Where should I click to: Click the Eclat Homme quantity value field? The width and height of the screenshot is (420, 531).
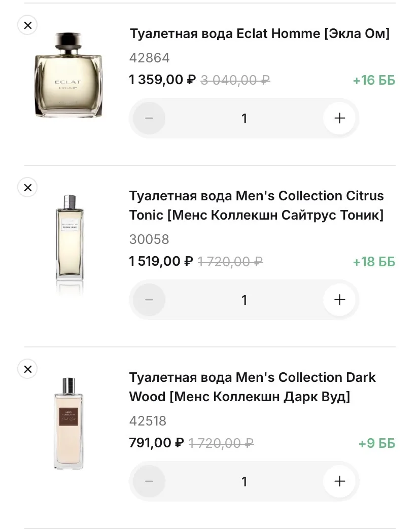coord(244,119)
